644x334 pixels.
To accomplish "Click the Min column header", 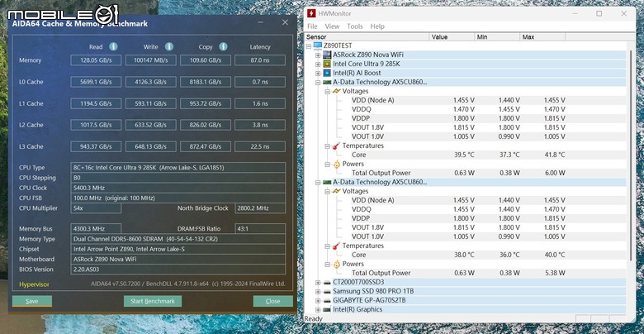I will pyautogui.click(x=497, y=37).
